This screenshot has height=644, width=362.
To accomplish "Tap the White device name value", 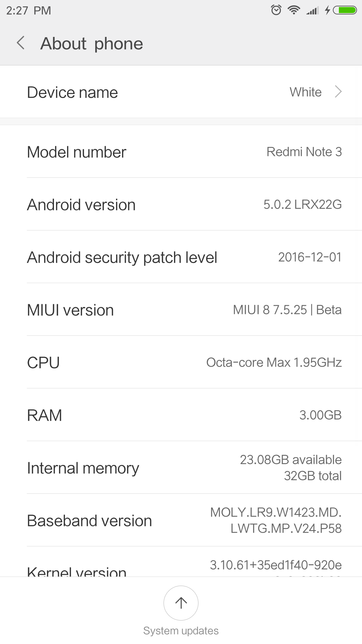I will coord(305,92).
